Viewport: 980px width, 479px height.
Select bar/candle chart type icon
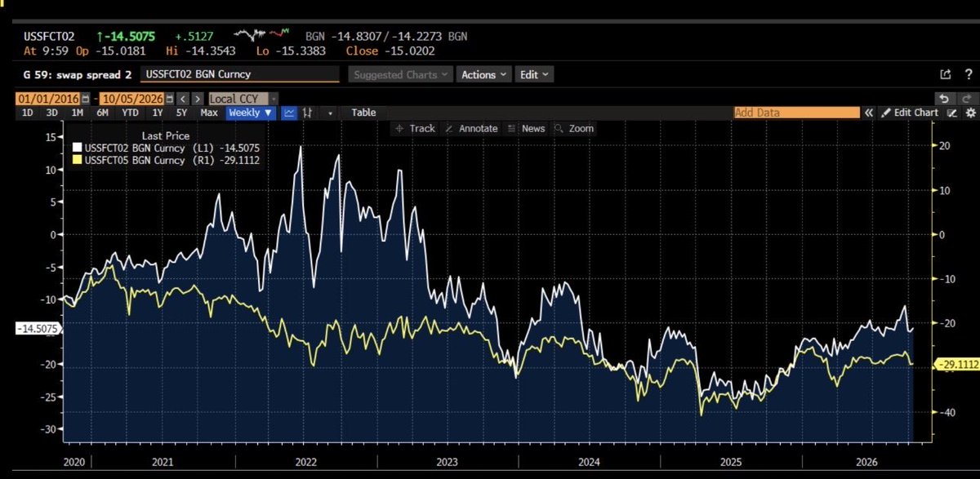pyautogui.click(x=308, y=113)
